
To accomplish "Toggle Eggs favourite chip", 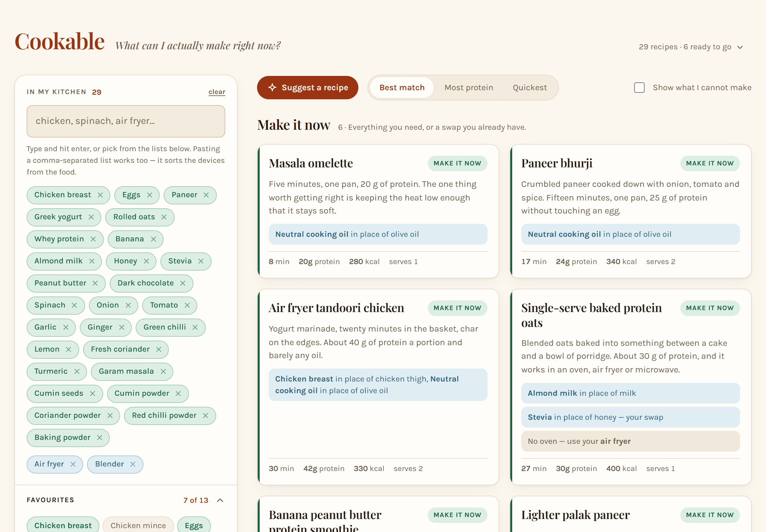I will [x=194, y=525].
